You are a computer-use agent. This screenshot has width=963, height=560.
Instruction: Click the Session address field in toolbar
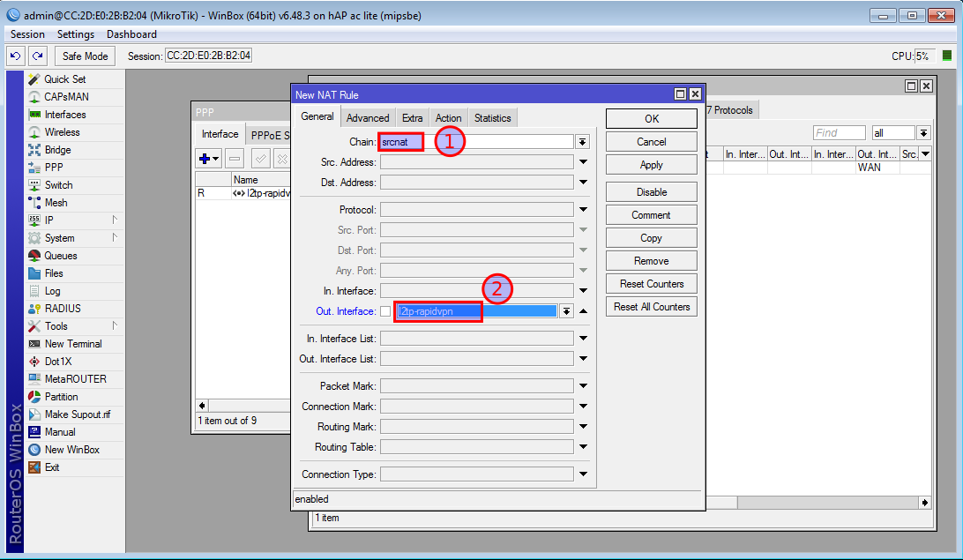pos(209,56)
